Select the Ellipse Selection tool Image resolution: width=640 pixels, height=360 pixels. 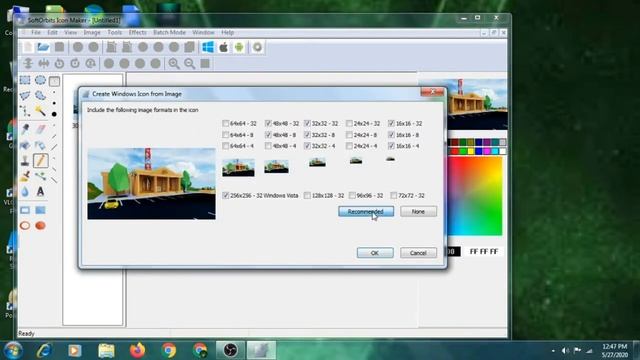(40, 80)
